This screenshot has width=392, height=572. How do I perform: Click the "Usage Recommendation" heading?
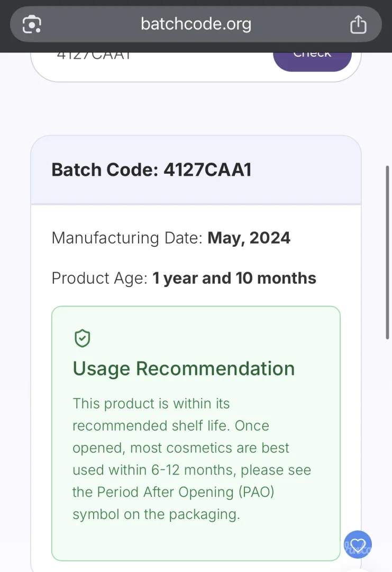point(184,369)
